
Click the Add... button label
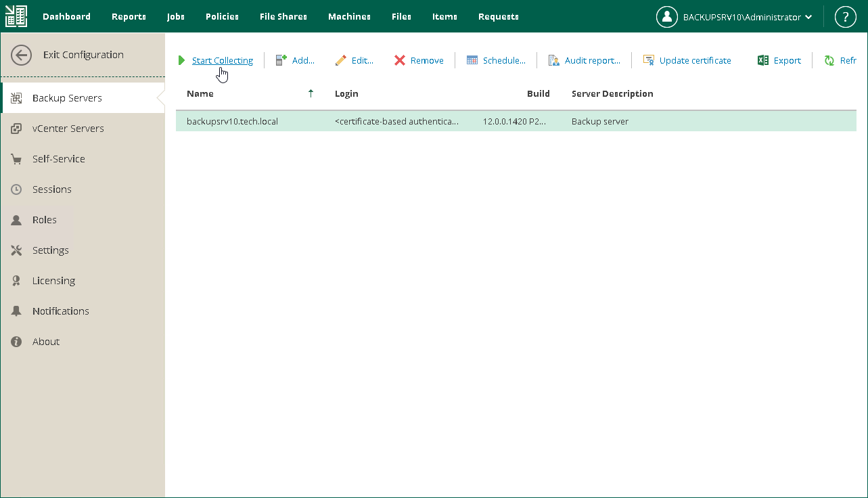point(303,61)
